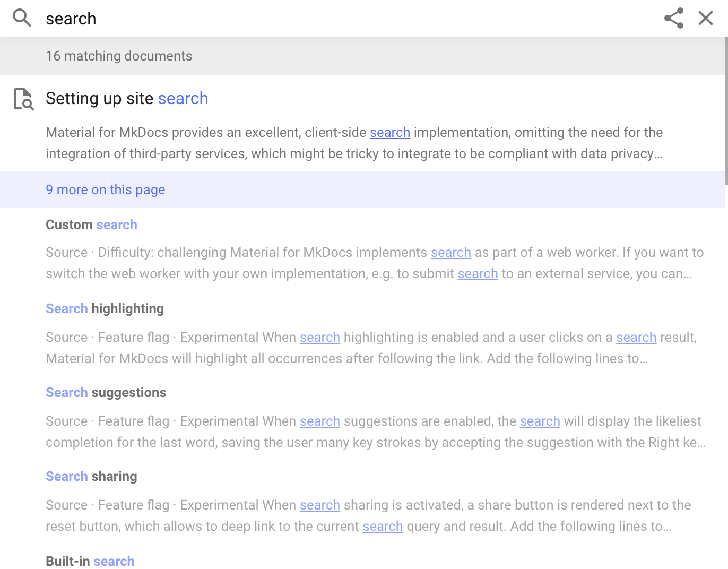Click the document preview icon beside Setting up site search
Viewport: 728px width, 569px height.
pyautogui.click(x=22, y=100)
